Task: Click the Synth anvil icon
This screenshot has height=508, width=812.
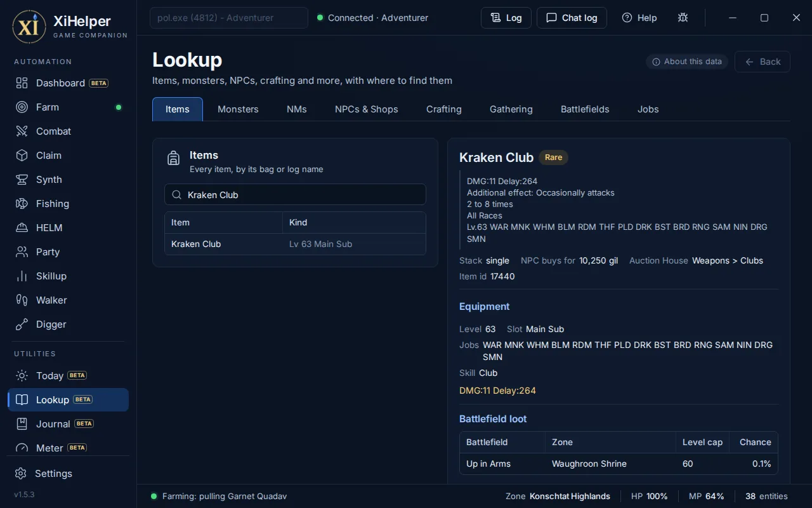Action: pos(22,180)
